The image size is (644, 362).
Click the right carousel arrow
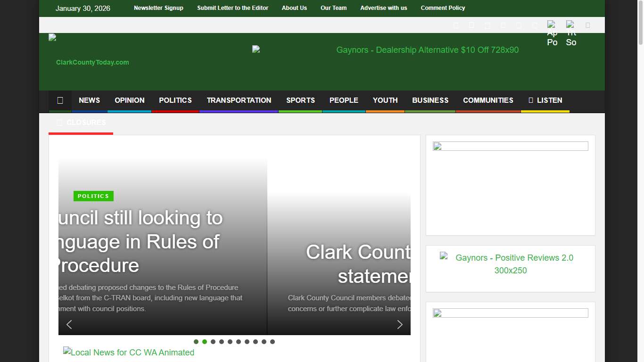coord(400,324)
